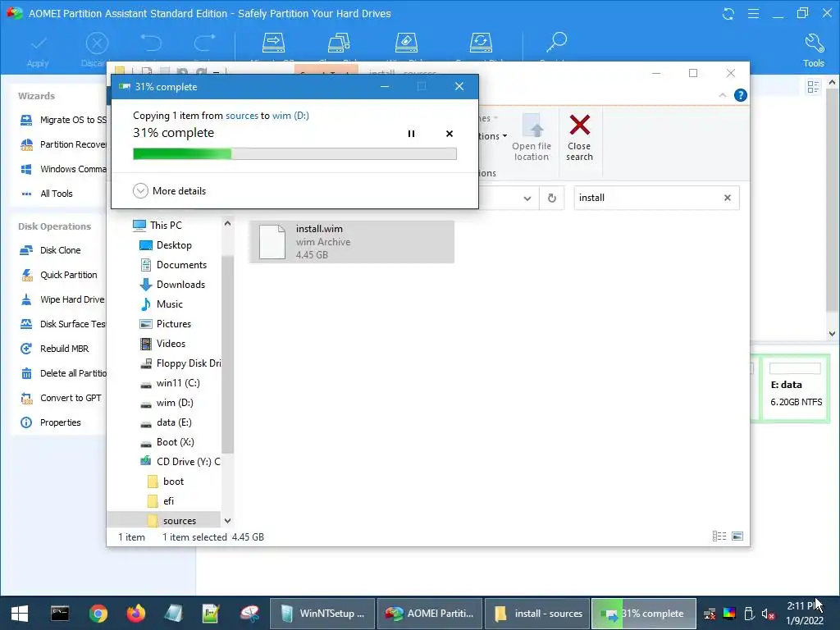Open AOMEI hamburger menu
840x630 pixels.
click(753, 13)
